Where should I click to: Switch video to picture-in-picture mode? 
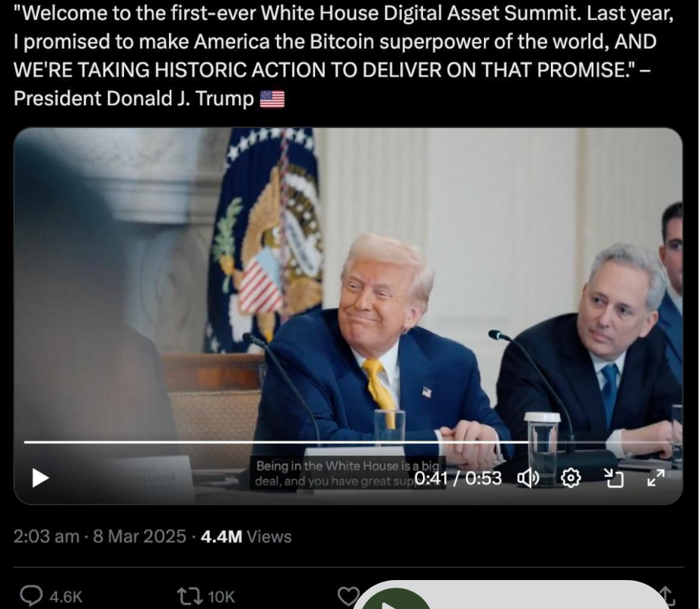pos(613,478)
